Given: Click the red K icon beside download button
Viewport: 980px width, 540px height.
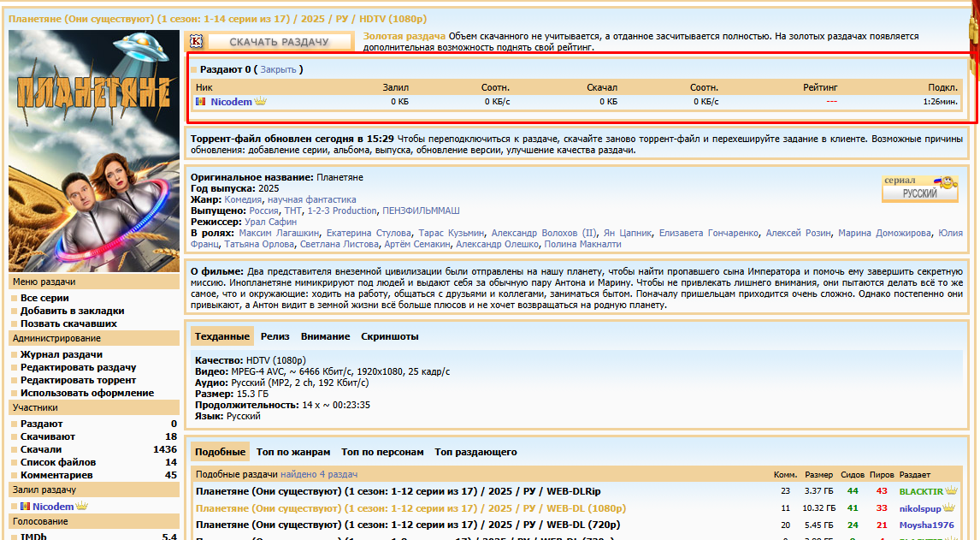Looking at the screenshot, I should click(197, 41).
